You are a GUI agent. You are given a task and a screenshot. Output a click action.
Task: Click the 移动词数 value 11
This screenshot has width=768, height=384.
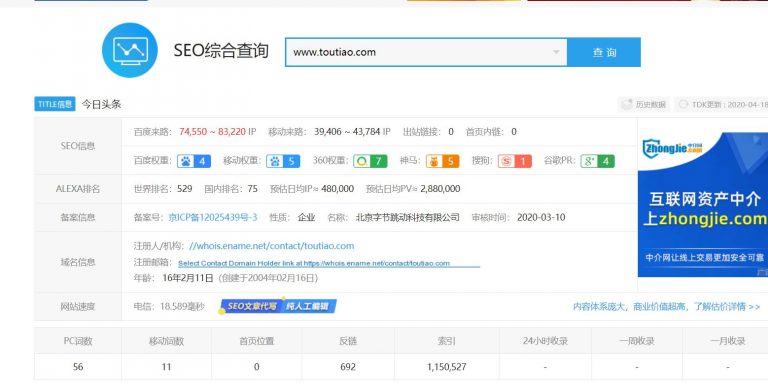167,367
